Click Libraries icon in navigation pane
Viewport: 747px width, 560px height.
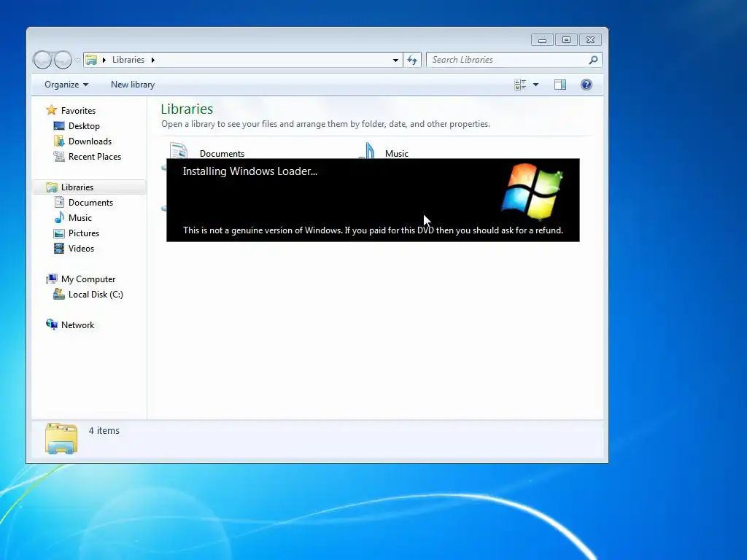52,187
